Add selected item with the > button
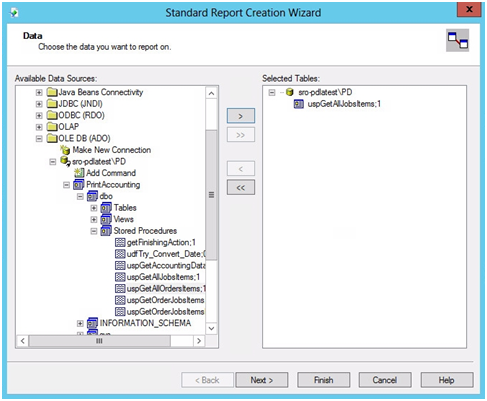 tap(241, 116)
